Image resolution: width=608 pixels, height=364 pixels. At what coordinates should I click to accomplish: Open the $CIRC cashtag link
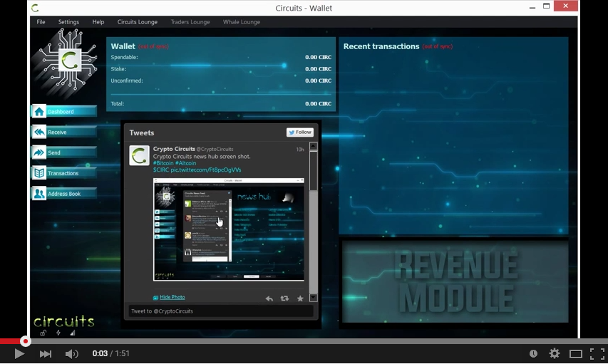(161, 170)
